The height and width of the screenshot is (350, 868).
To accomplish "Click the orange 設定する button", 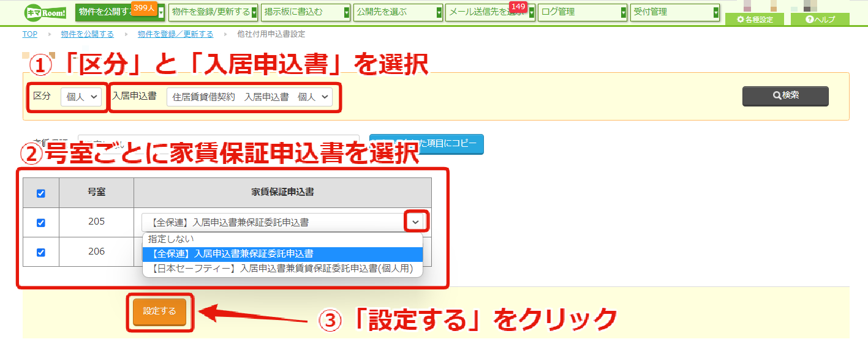I will pos(159,311).
